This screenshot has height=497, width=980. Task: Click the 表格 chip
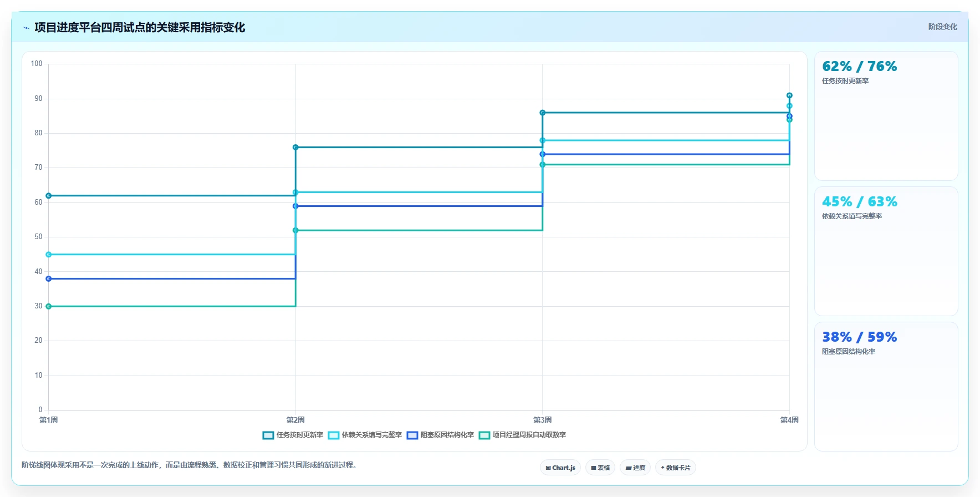tap(600, 468)
